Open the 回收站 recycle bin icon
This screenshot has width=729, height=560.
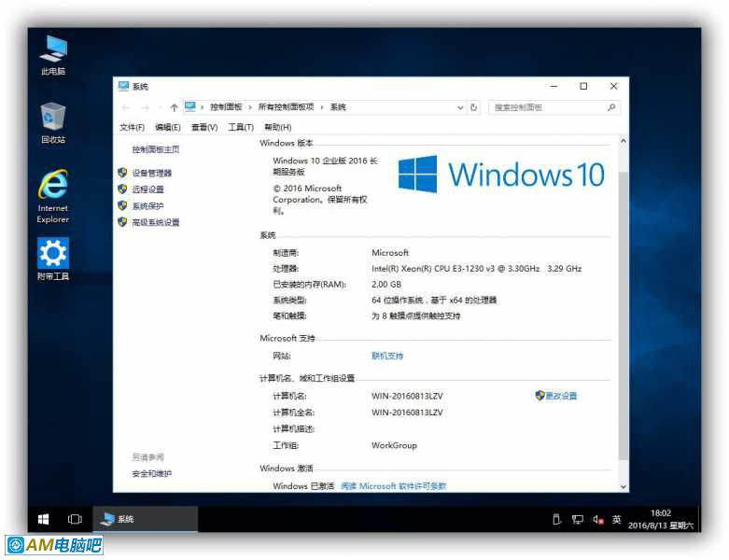click(x=53, y=122)
